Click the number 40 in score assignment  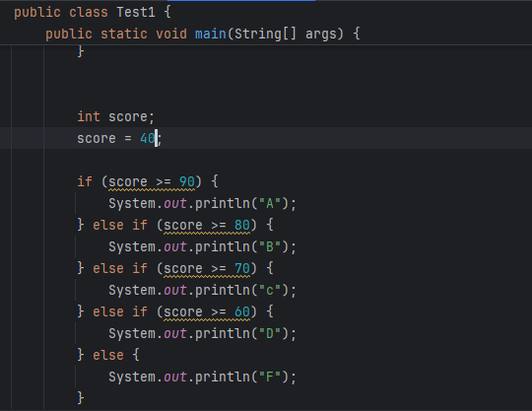(148, 138)
